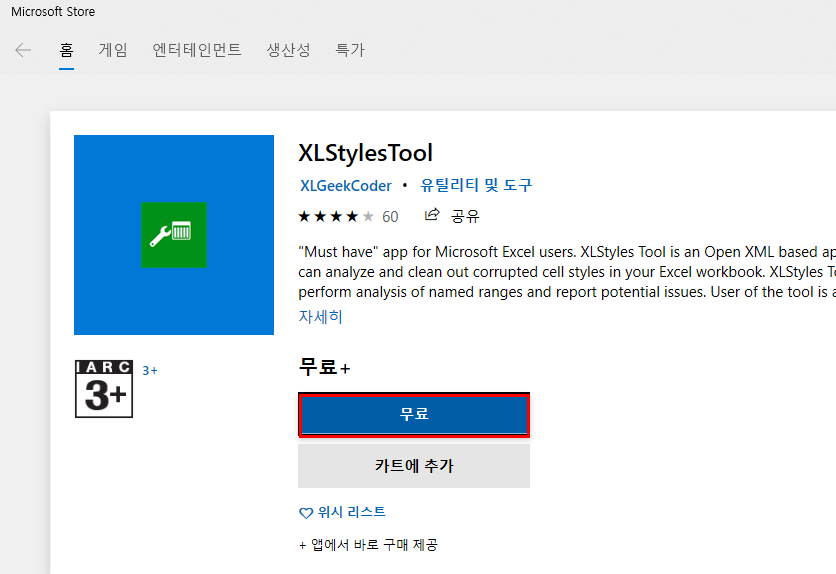This screenshot has width=836, height=574.
Task: Select the 생산성 tab
Action: (288, 50)
